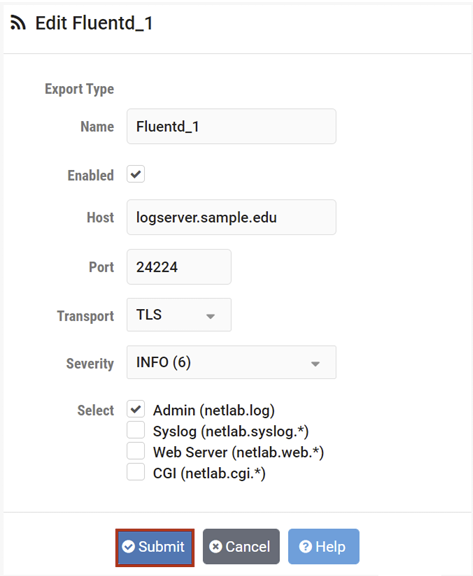The height and width of the screenshot is (576, 473).
Task: Click the Name label text
Action: pos(97,127)
